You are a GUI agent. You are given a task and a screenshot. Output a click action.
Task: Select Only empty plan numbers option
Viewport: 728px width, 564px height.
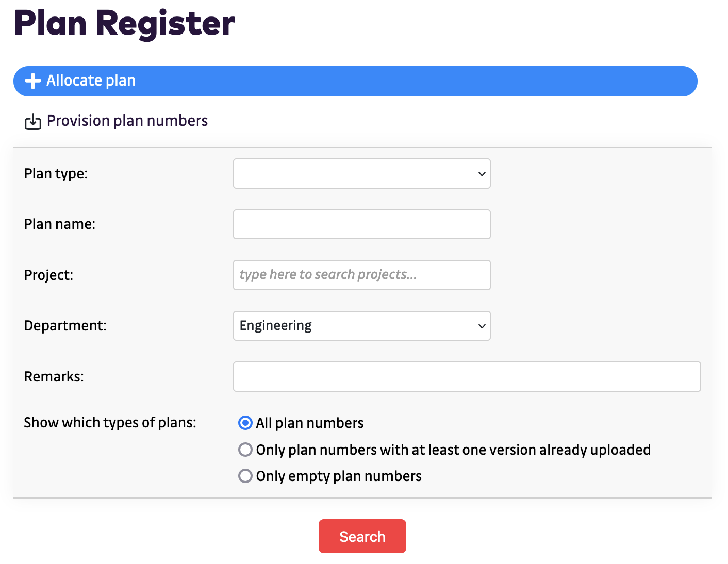click(x=245, y=476)
